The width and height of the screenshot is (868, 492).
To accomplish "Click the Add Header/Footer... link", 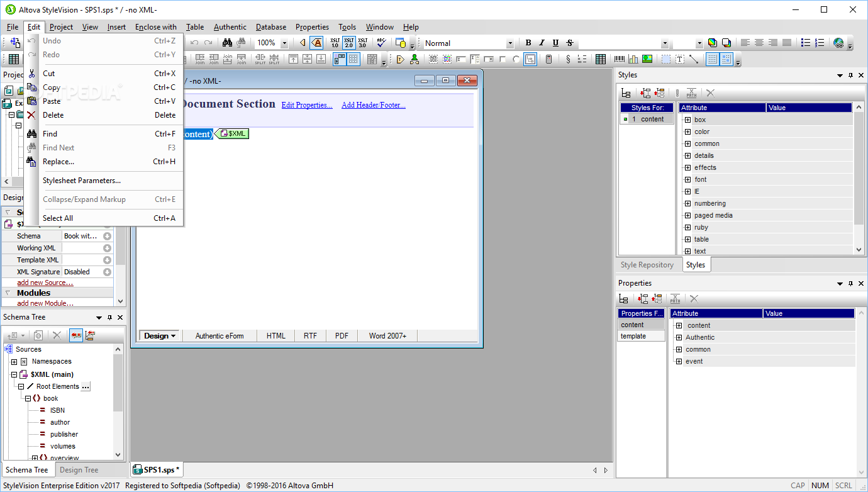I will tap(374, 105).
